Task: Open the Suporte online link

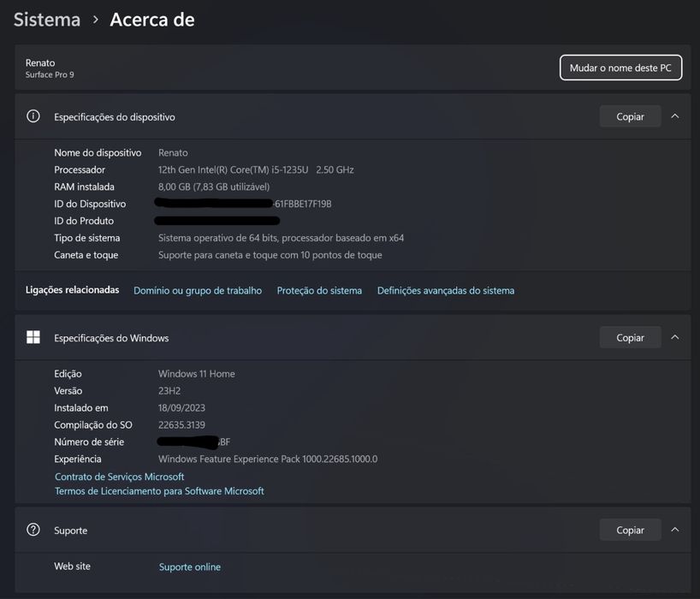Action: pos(190,566)
